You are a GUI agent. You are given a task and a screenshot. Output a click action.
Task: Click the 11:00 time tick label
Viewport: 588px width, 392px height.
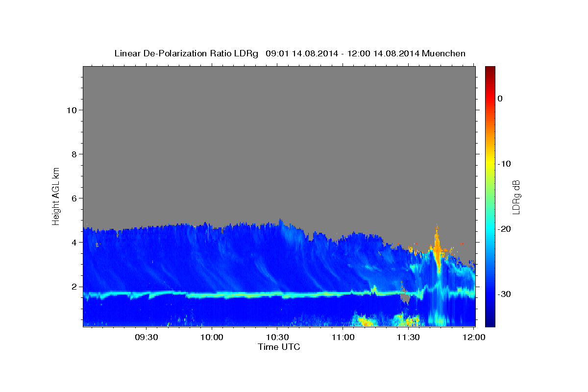pyautogui.click(x=343, y=338)
